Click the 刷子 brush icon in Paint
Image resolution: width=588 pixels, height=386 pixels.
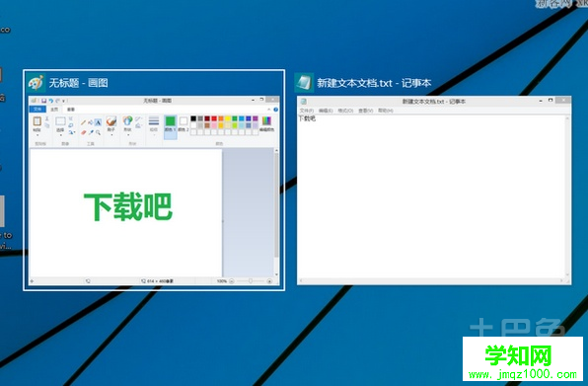tap(111, 120)
